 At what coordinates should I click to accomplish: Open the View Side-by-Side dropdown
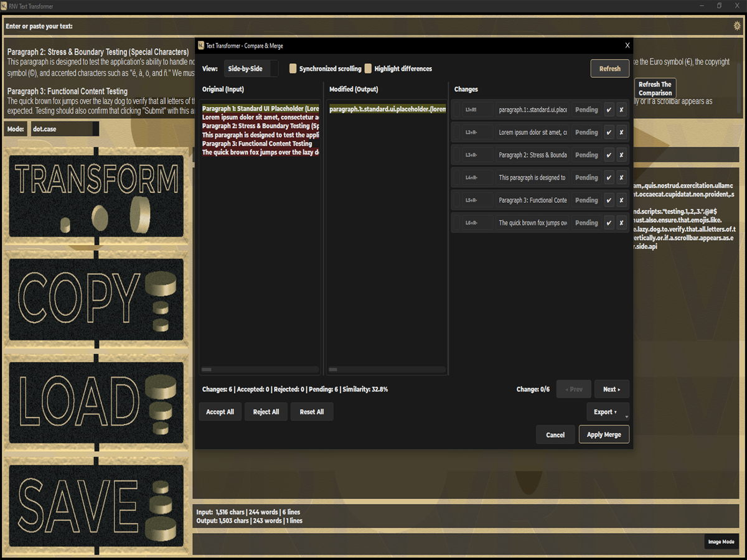(x=251, y=68)
